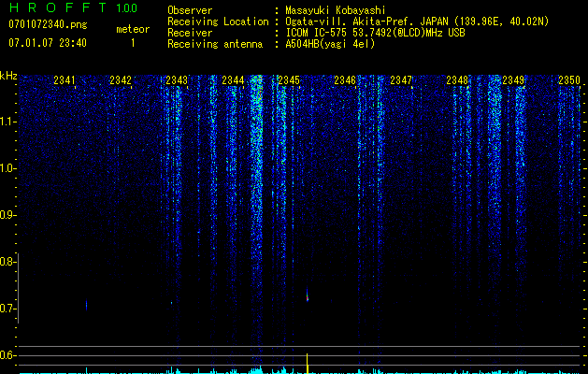Click the Receiving antenna field label

tap(215, 44)
